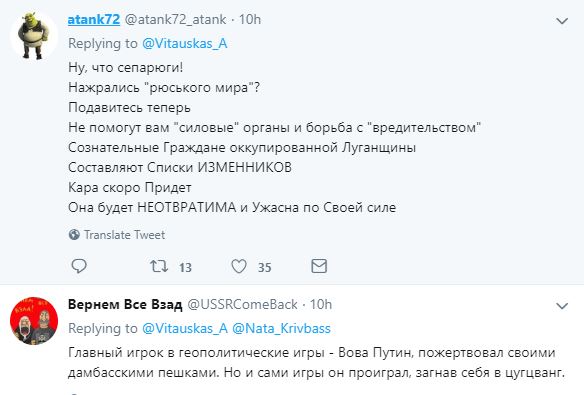Expand the chevron menu on atank72's tweet
Viewport: 584px width, 395px height.
click(x=562, y=21)
